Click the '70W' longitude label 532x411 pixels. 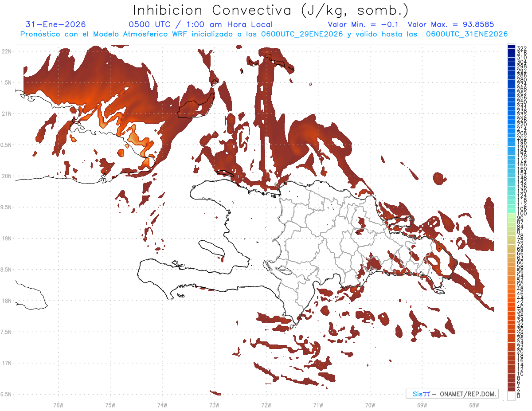[370, 405]
